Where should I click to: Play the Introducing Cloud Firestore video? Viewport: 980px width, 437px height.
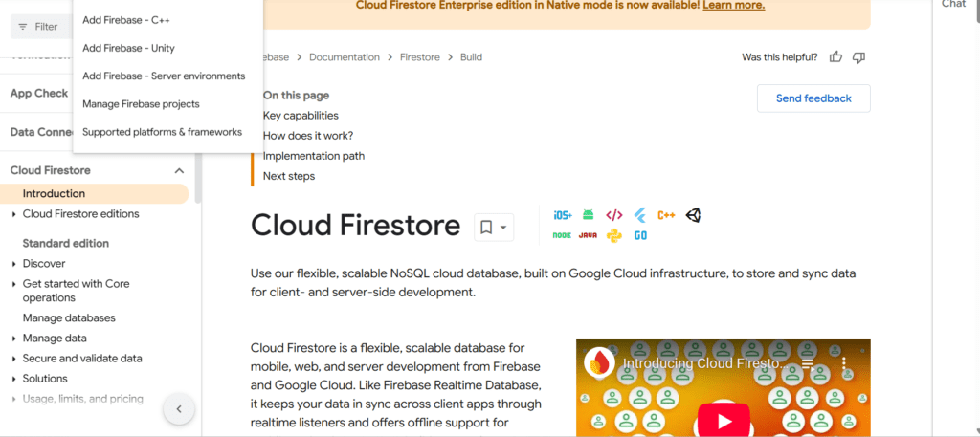[724, 420]
